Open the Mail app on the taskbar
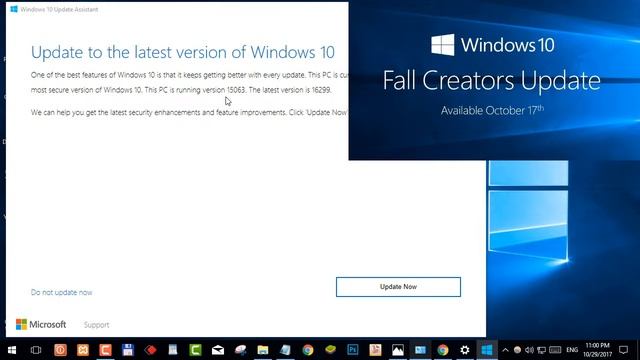This screenshot has height=360, width=640. (218, 350)
